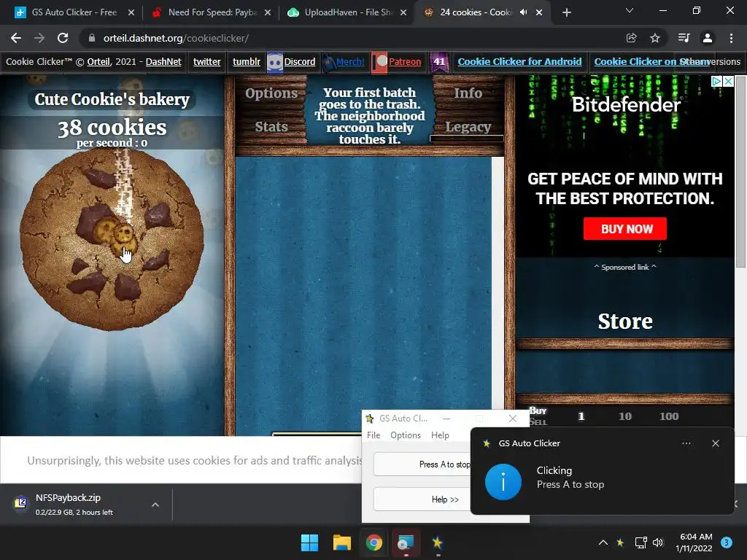Image resolution: width=747 pixels, height=560 pixels.
Task: Open the game Stats panel
Action: [271, 127]
